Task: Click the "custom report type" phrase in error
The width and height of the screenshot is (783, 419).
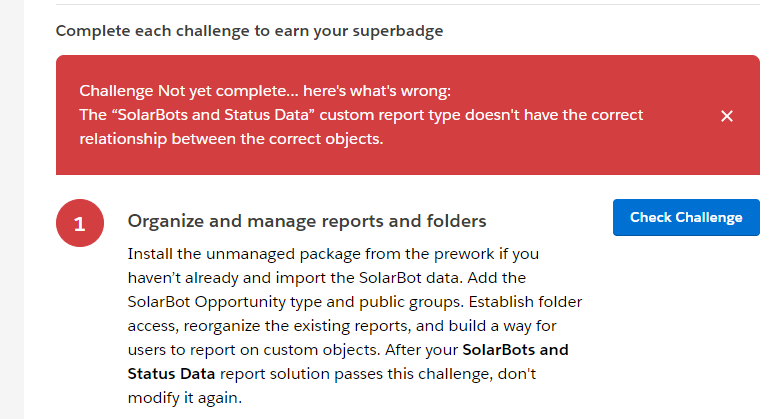Action: coord(396,115)
